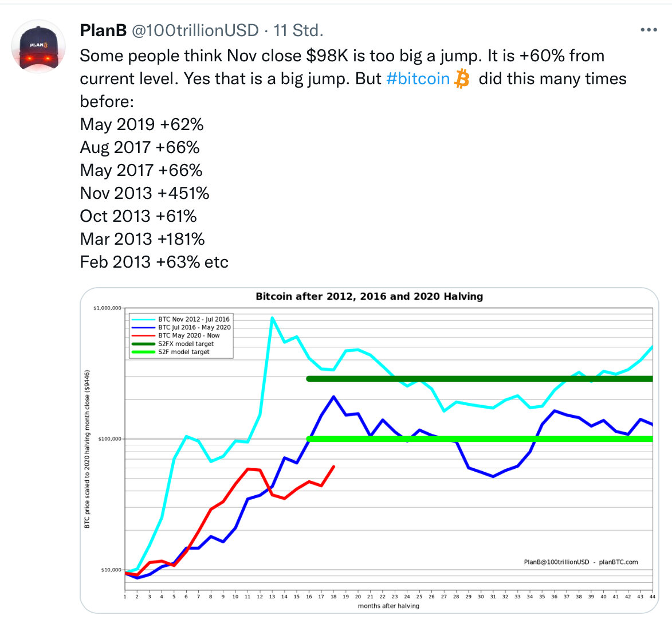This screenshot has height=619, width=672.
Task: Open the #bitcoin hashtag
Action: [418, 79]
